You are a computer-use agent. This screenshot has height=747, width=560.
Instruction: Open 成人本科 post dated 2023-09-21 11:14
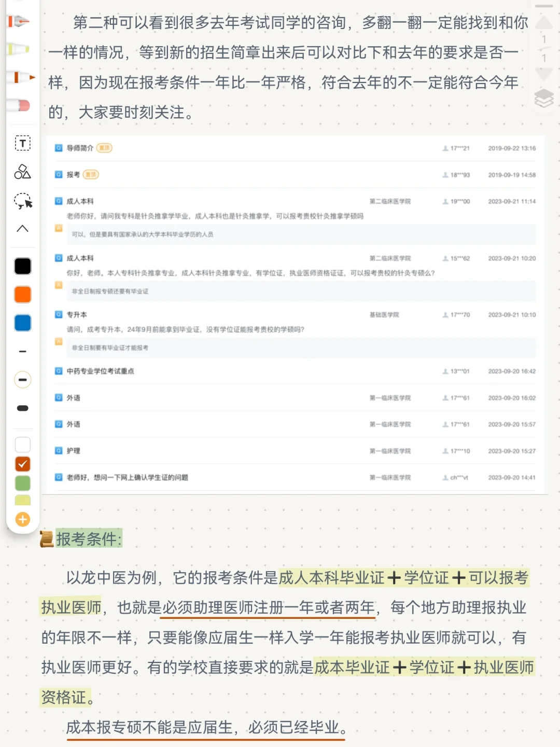click(x=80, y=201)
